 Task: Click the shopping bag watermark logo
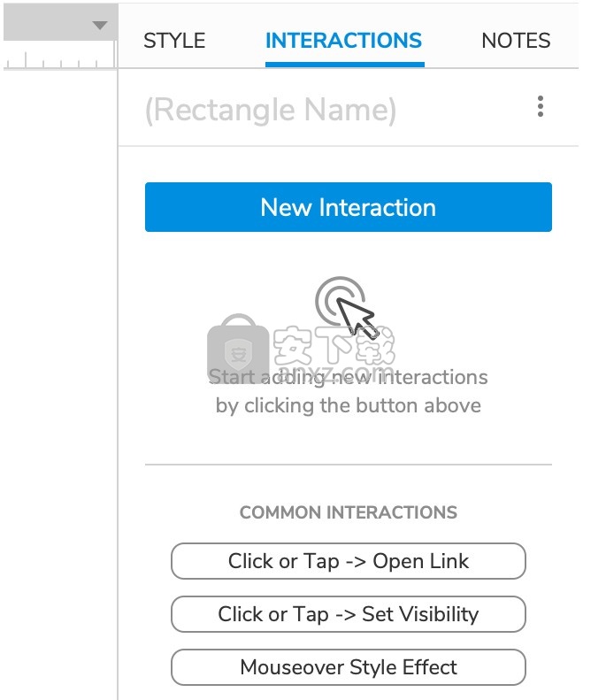tap(238, 347)
